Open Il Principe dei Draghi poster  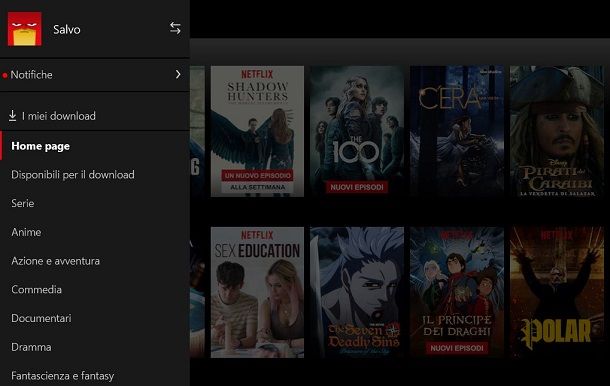(457, 292)
